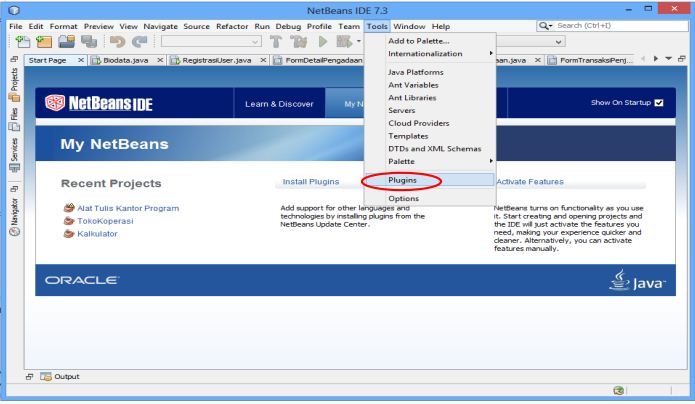695x404 pixels.
Task: Click the Save All toolbar icon
Action: coord(89,42)
